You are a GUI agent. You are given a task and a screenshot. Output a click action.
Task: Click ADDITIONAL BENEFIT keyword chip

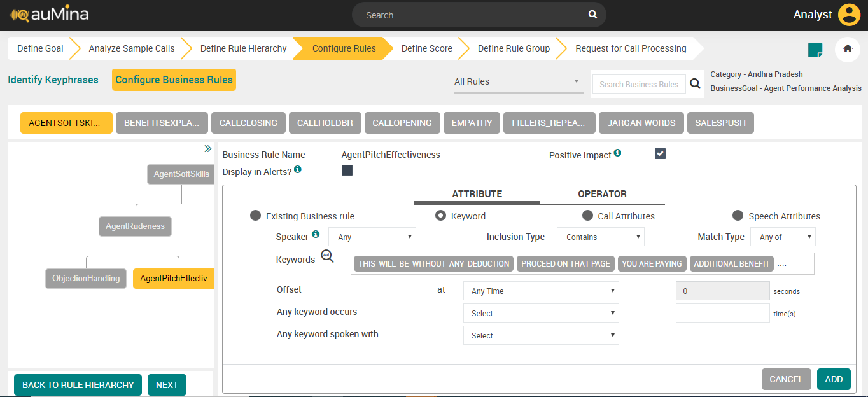coord(732,263)
